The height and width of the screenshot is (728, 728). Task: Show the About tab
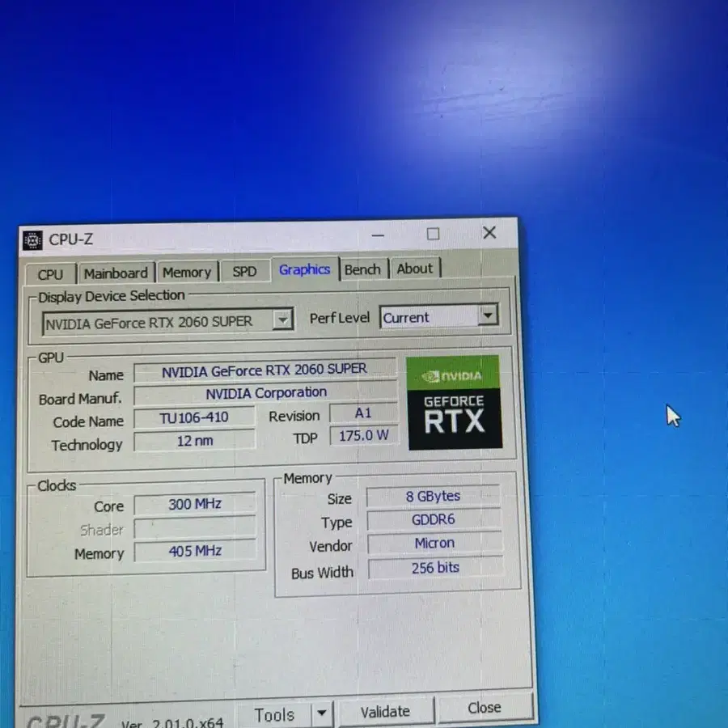[415, 269]
